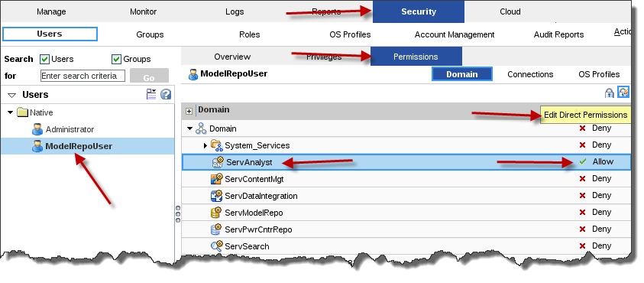Open the Manage tab
The width and height of the screenshot is (644, 283).
click(51, 11)
